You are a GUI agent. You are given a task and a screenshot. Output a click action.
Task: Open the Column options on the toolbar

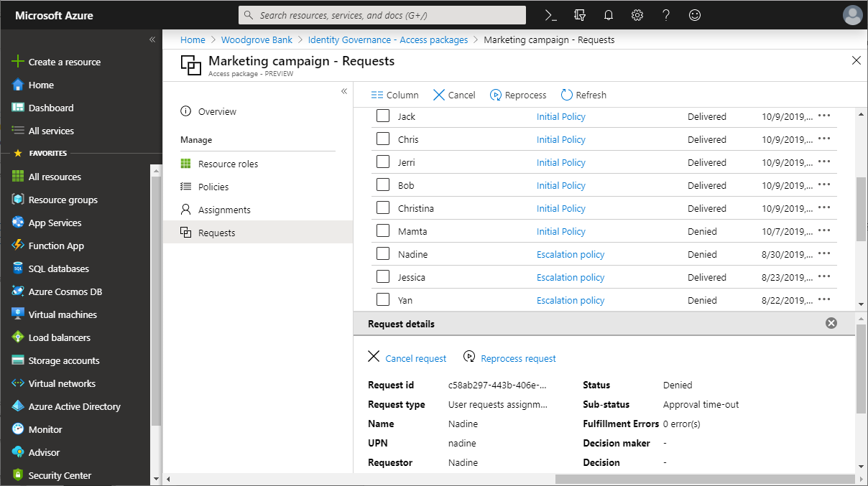pos(394,94)
